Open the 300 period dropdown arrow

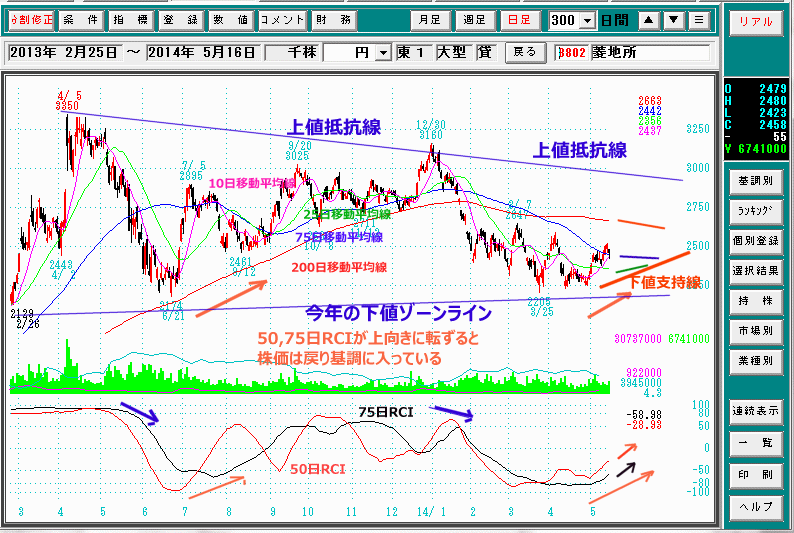tap(587, 21)
